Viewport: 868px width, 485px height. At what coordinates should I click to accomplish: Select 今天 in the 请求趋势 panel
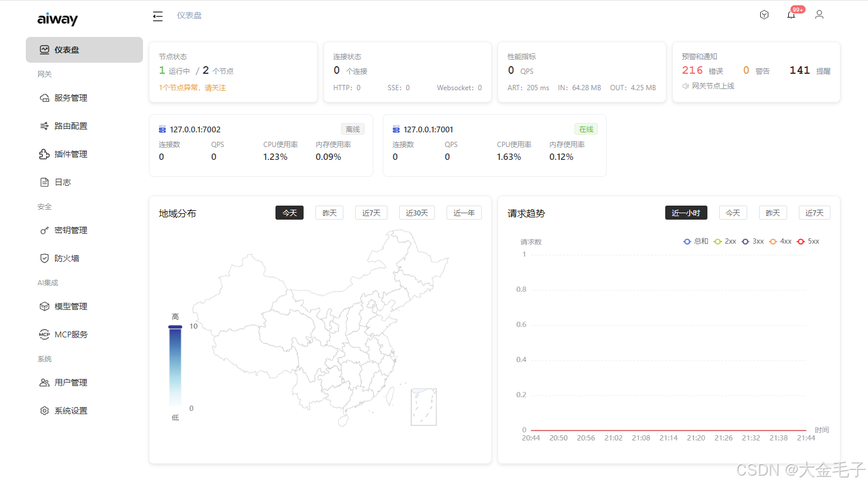[733, 213]
